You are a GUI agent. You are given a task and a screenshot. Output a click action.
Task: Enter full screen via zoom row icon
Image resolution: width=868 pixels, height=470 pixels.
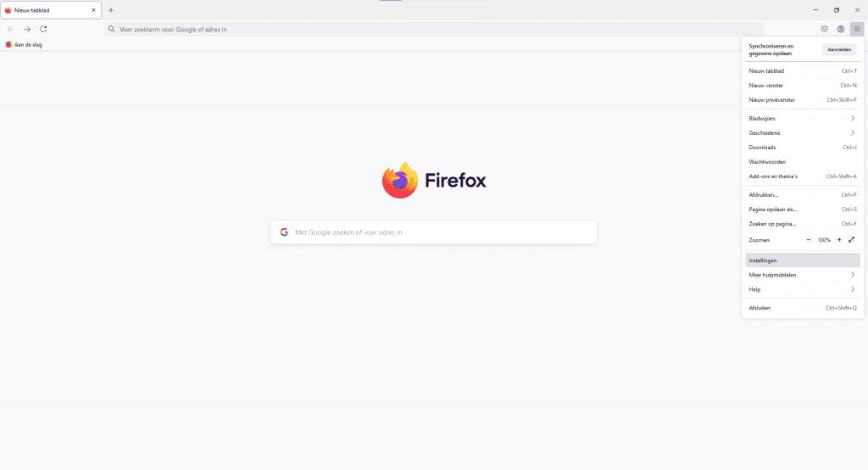[x=851, y=240]
